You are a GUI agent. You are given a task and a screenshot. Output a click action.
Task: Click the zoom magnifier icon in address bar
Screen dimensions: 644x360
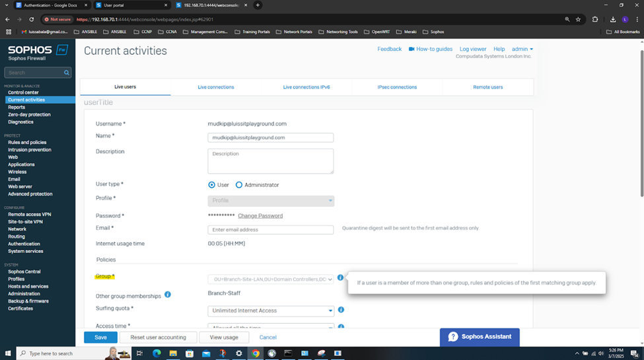(567, 19)
